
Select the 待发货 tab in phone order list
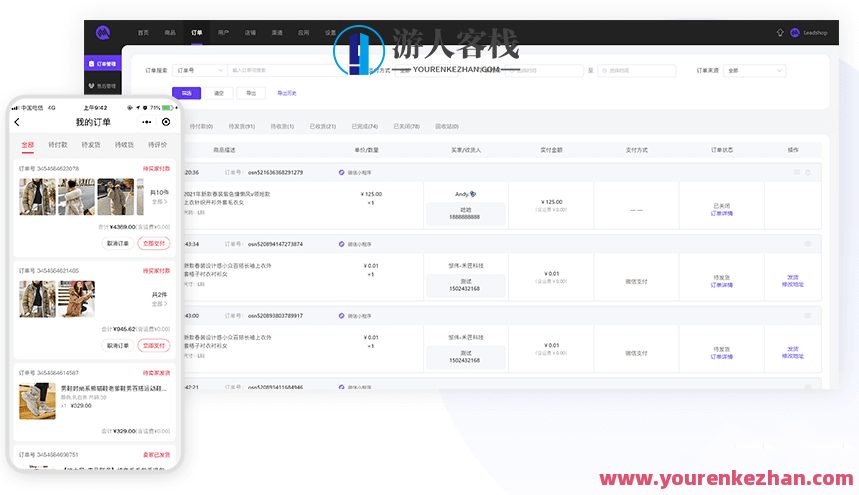tap(91, 145)
